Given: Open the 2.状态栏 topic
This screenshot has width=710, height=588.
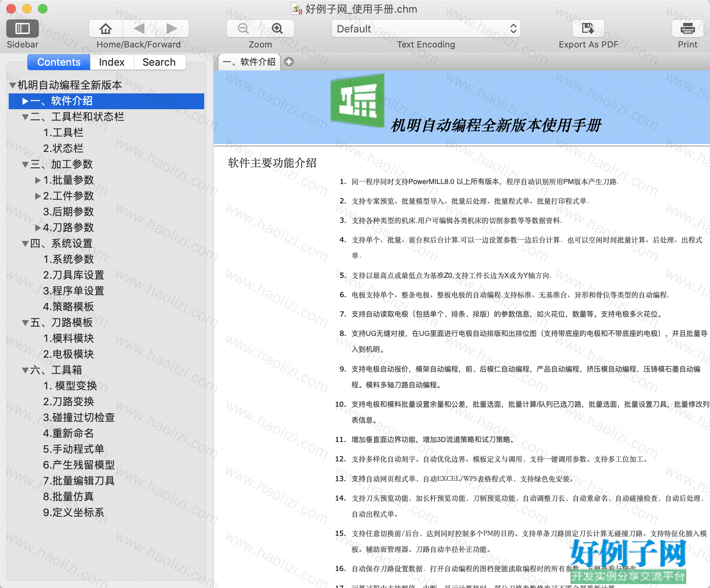Looking at the screenshot, I should point(63,148).
